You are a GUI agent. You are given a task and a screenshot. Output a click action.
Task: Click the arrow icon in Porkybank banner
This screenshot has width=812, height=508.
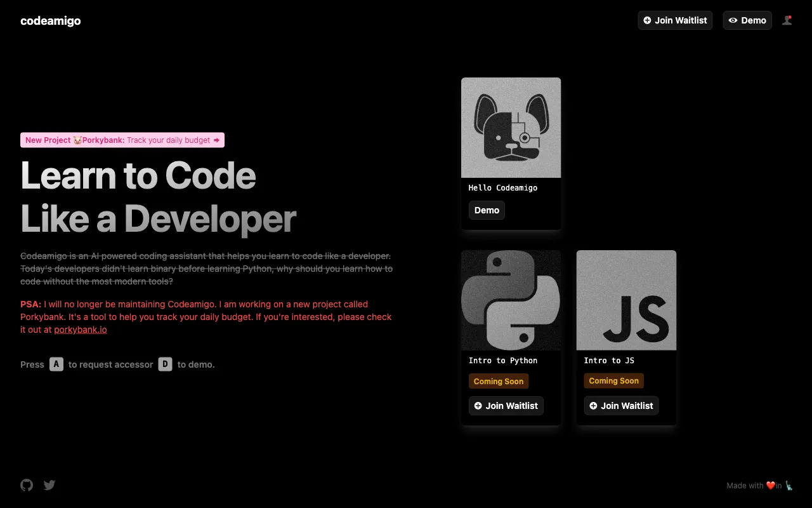216,140
